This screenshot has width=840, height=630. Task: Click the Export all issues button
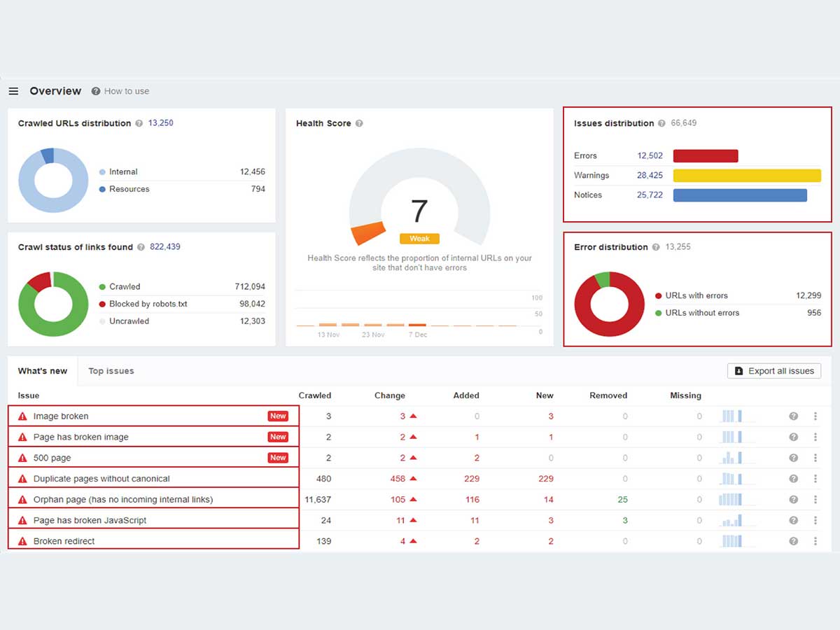(x=774, y=371)
